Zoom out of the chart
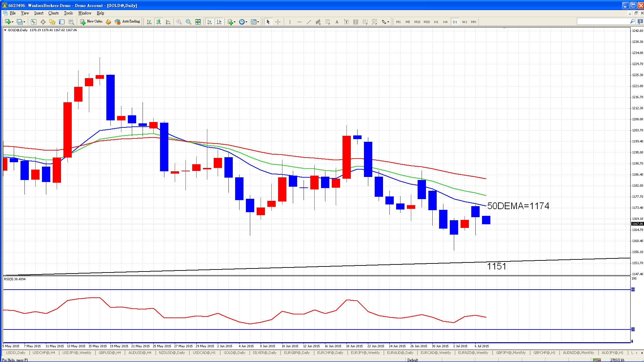The height and width of the screenshot is (362, 644). click(189, 22)
